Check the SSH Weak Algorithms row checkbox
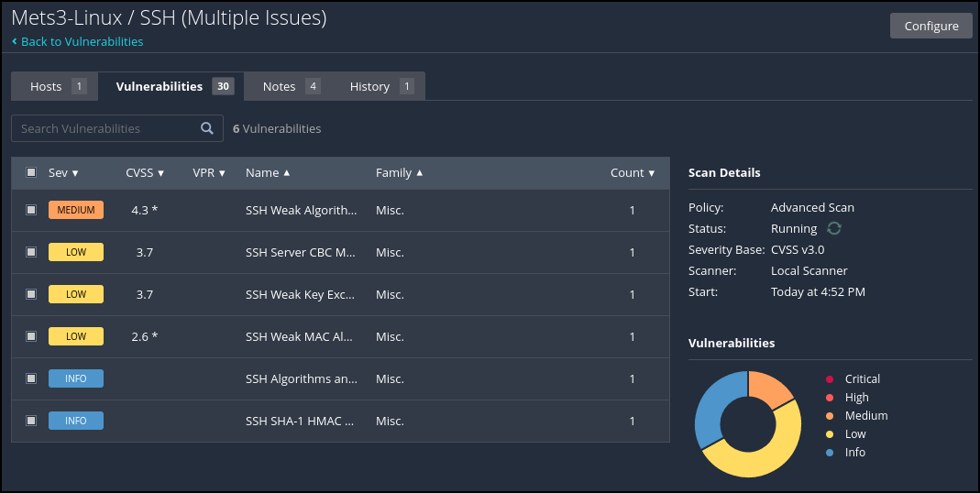980x493 pixels. point(30,210)
